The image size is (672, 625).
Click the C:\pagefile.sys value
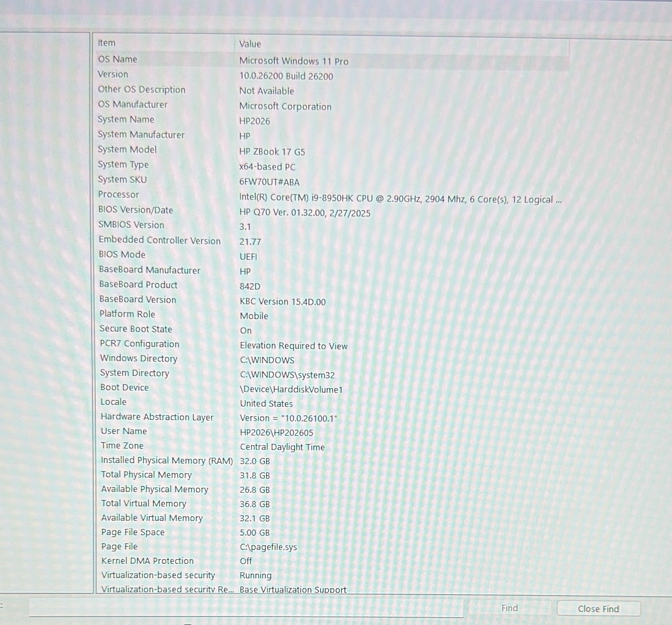click(268, 547)
